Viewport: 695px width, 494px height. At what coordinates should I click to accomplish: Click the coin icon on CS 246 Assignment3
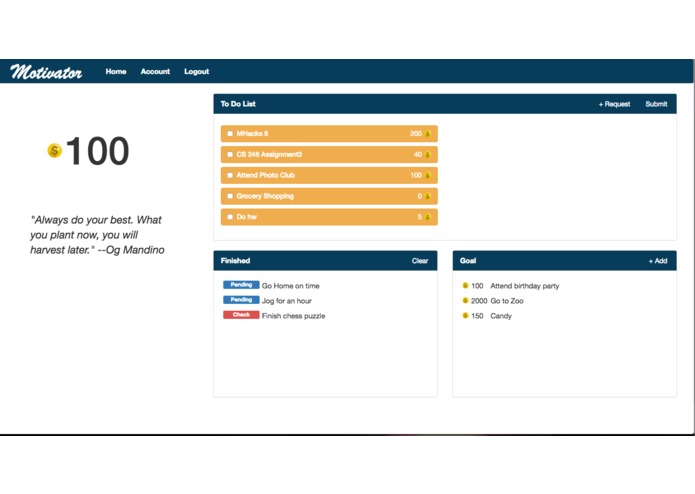428,155
